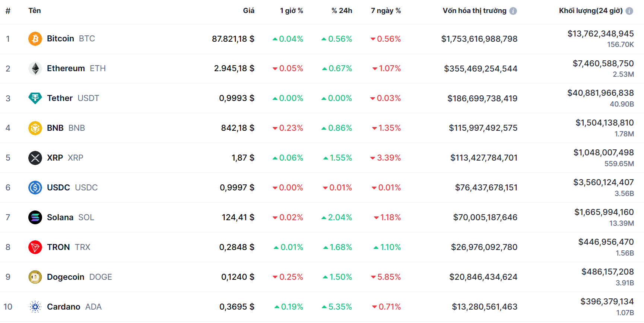644x323 pixels.
Task: Click TRON volume $446,956,470
Action: (x=606, y=242)
